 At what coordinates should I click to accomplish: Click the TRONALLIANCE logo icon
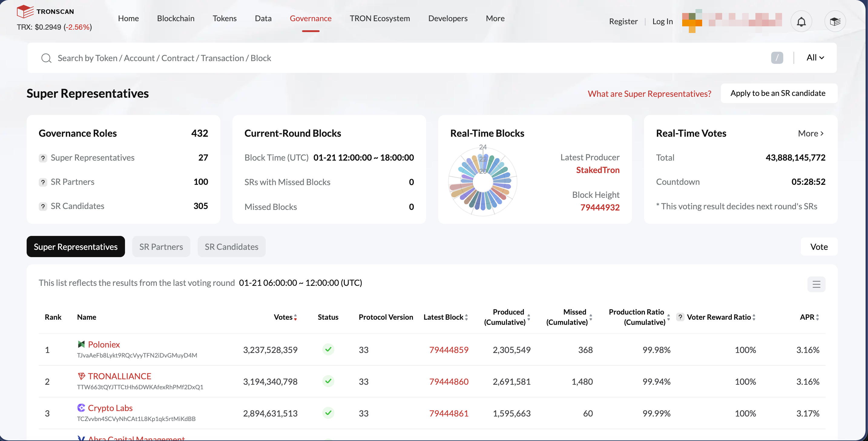tap(81, 376)
